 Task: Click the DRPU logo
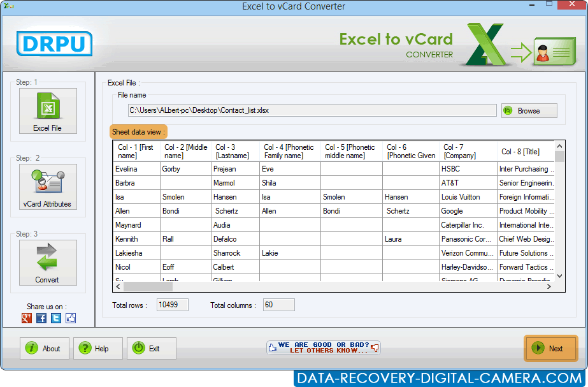coord(54,45)
